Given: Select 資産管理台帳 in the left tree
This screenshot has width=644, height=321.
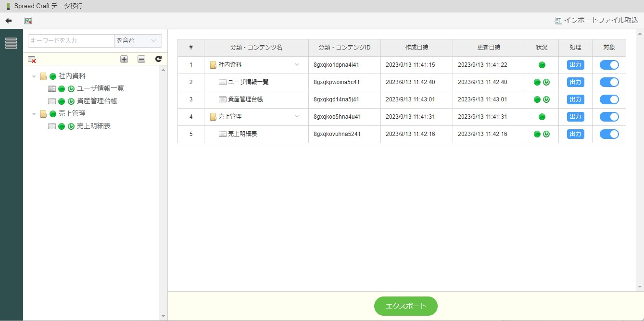Looking at the screenshot, I should click(97, 101).
